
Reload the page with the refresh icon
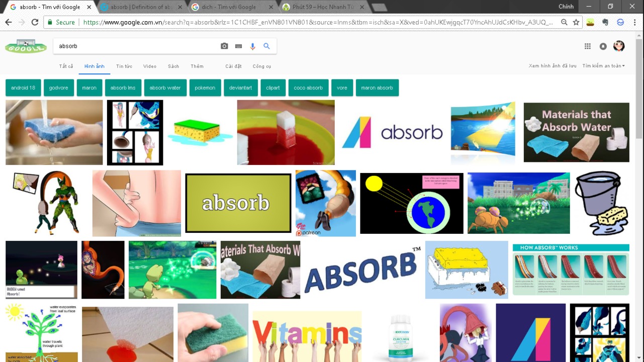(35, 22)
